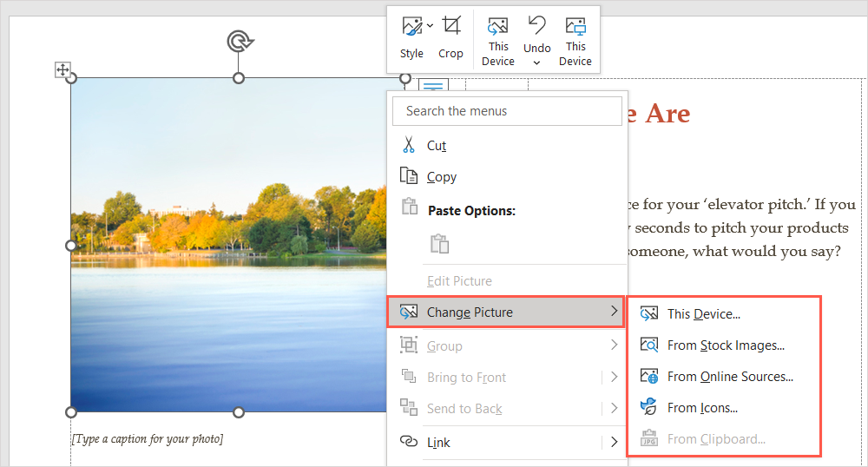The image size is (868, 467).
Task: Click the Undo icon in mini toolbar
Action: click(x=536, y=25)
